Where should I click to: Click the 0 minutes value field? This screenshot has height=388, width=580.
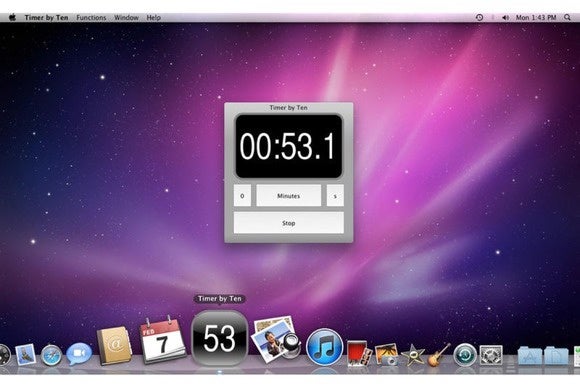[242, 196]
